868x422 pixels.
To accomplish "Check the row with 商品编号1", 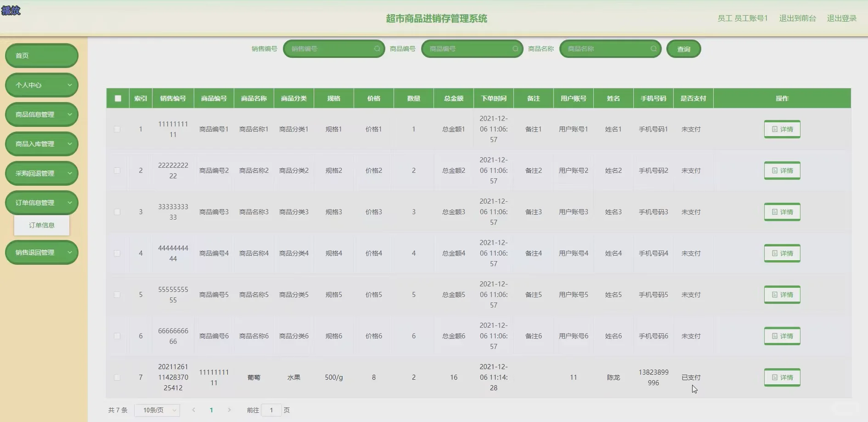I will (117, 129).
